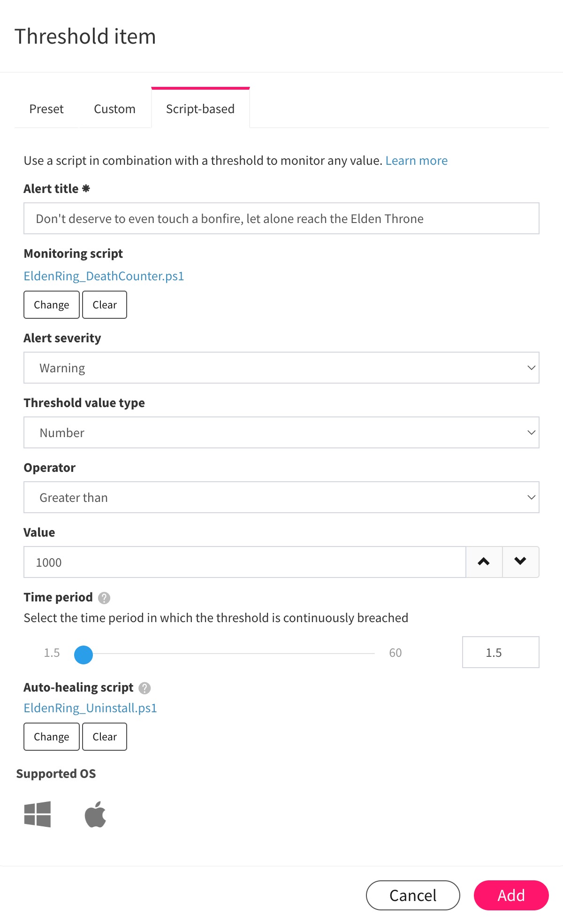Click the Auto-healing script help icon

(x=145, y=688)
